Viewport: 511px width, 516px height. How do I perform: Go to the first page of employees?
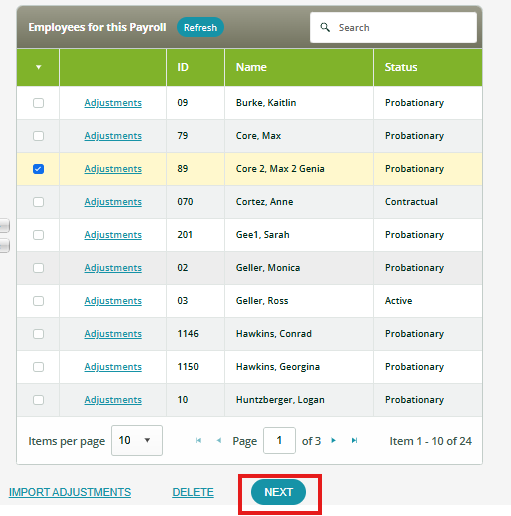198,441
